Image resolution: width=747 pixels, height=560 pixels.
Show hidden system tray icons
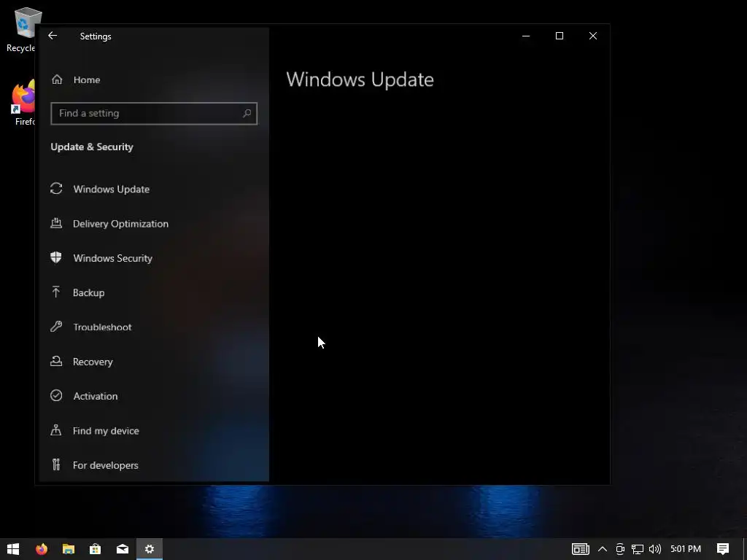click(602, 549)
